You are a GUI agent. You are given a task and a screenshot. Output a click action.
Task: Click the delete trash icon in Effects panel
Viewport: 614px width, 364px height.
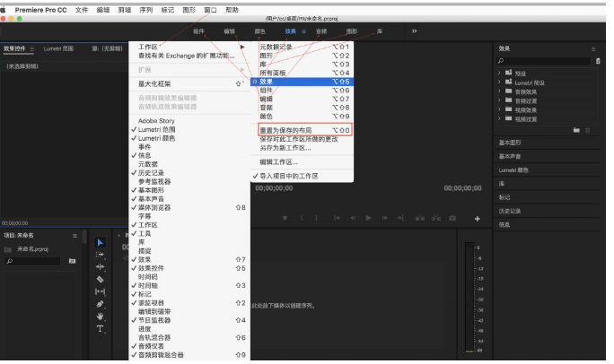pyautogui.click(x=587, y=130)
